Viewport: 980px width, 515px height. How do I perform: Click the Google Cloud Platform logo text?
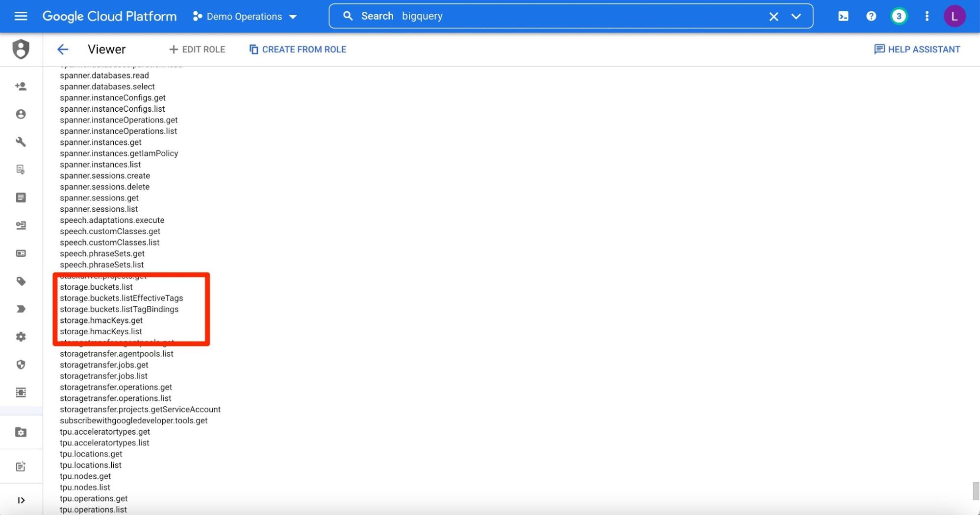point(109,16)
